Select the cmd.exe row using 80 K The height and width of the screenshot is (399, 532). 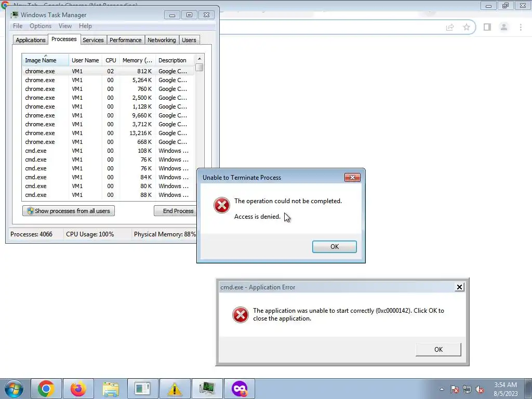click(x=108, y=186)
